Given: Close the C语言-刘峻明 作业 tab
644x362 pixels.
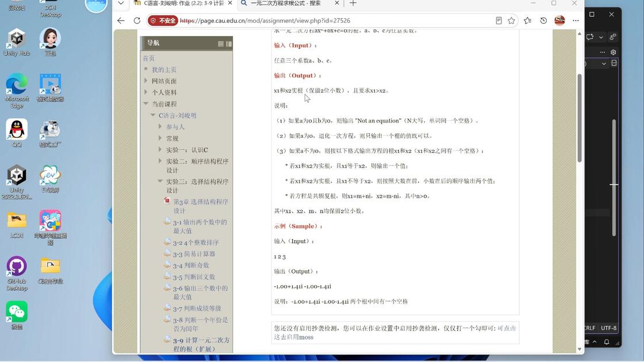Looking at the screenshot, I should 230,3.
